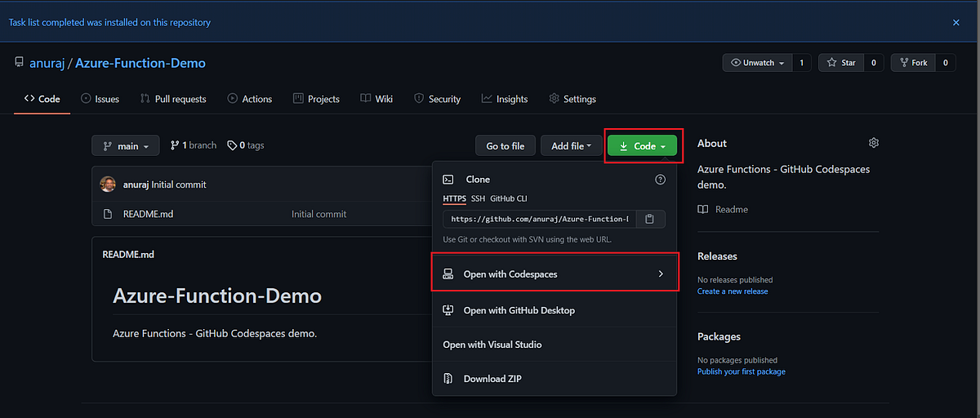This screenshot has width=980, height=418.
Task: Click the stars count 0
Action: [x=873, y=63]
